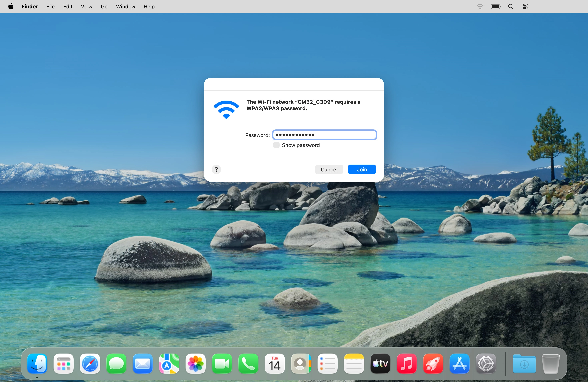
Task: Open the App Store
Action: (460, 364)
